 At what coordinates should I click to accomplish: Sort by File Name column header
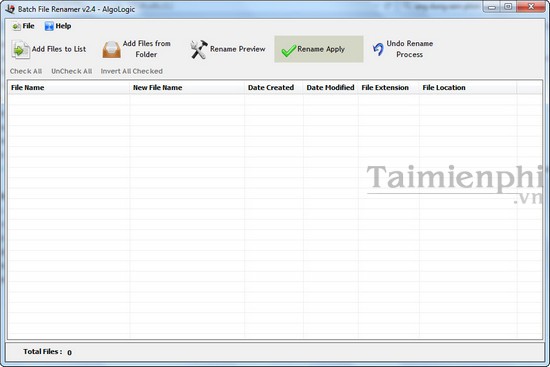tap(69, 88)
